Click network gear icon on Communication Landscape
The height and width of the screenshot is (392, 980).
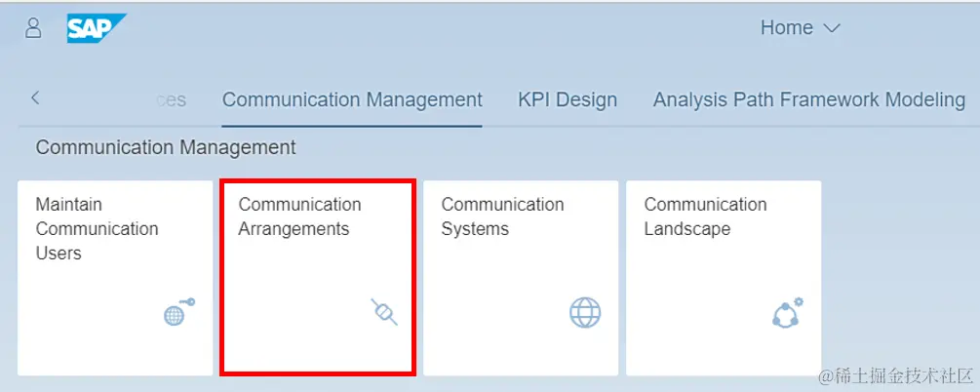pos(788,312)
